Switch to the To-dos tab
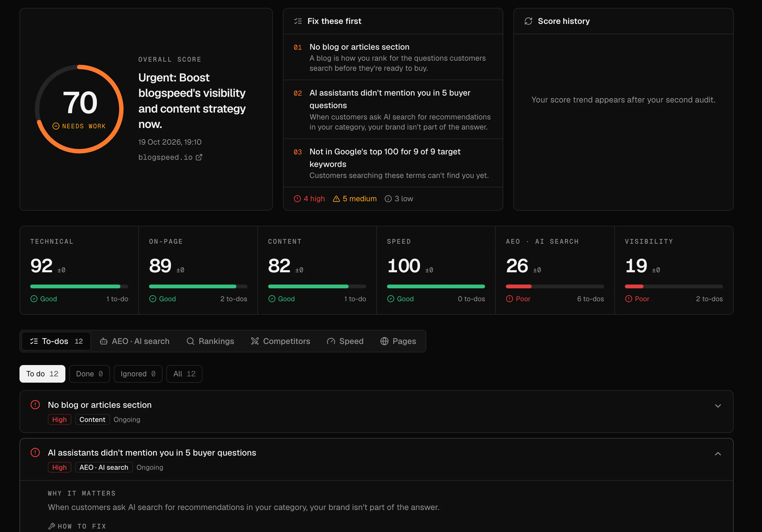This screenshot has width=762, height=532. point(56,341)
